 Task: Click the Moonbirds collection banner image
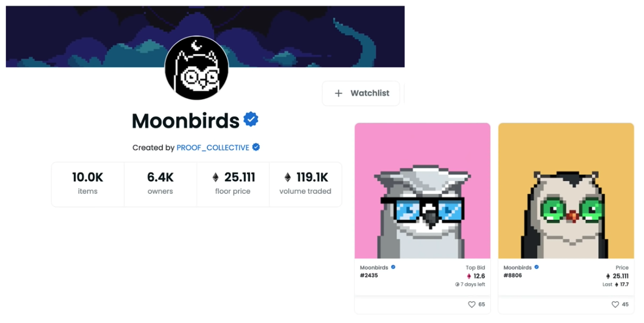pyautogui.click(x=205, y=36)
